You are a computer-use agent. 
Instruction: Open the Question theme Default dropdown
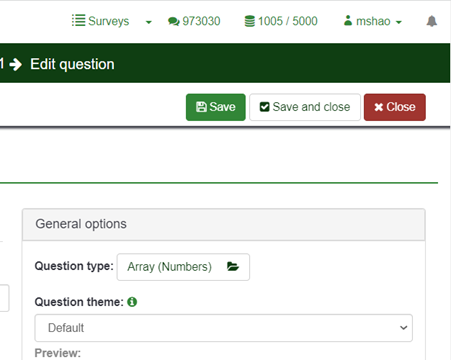[x=224, y=328]
